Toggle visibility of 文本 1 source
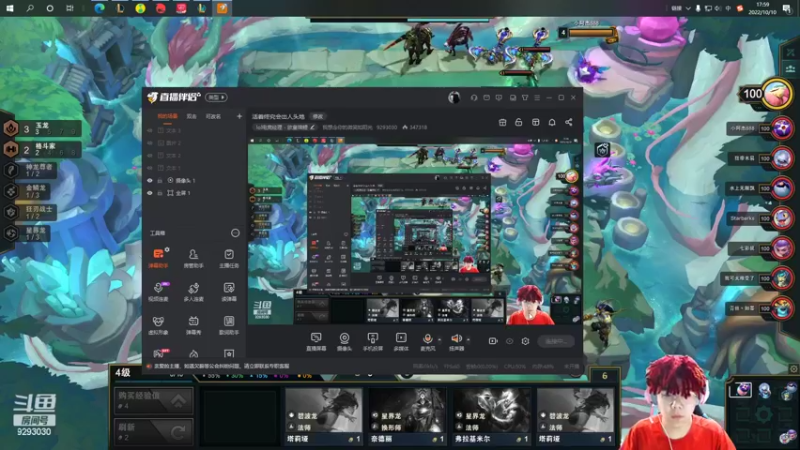The image size is (800, 450). point(149,168)
